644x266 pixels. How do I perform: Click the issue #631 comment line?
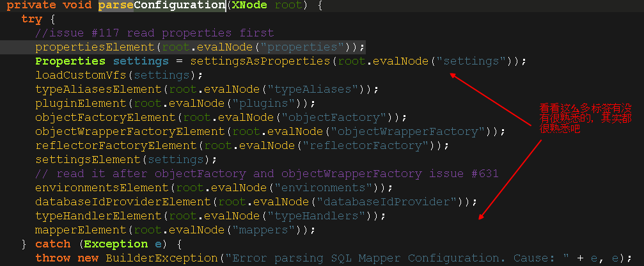(267, 174)
